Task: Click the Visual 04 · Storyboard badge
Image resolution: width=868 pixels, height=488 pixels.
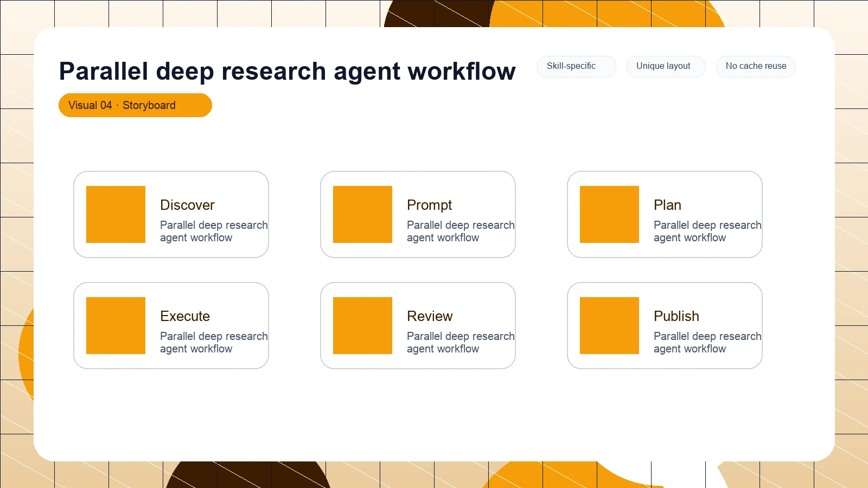Action: click(x=135, y=105)
